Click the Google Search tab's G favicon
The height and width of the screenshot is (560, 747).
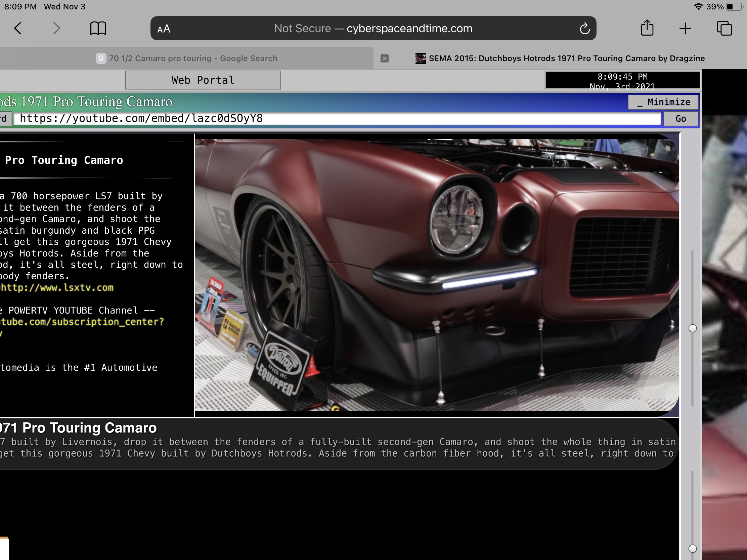101,58
